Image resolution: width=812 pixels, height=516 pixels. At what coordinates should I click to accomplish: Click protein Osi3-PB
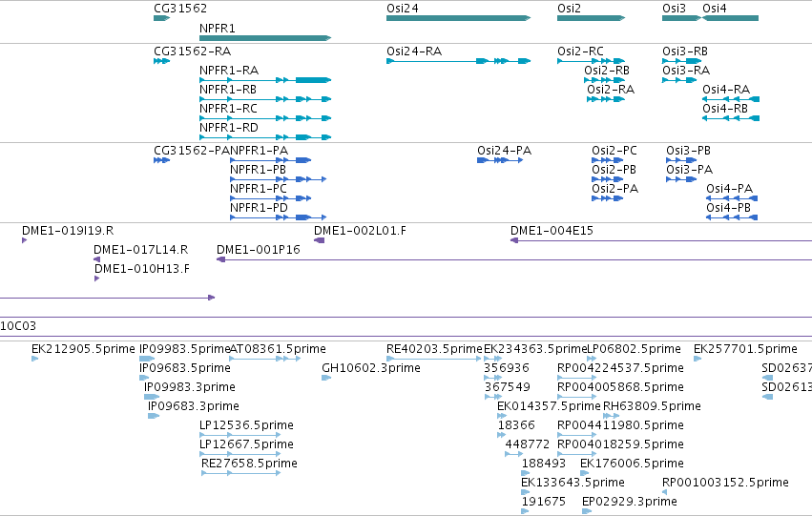pyautogui.click(x=681, y=160)
